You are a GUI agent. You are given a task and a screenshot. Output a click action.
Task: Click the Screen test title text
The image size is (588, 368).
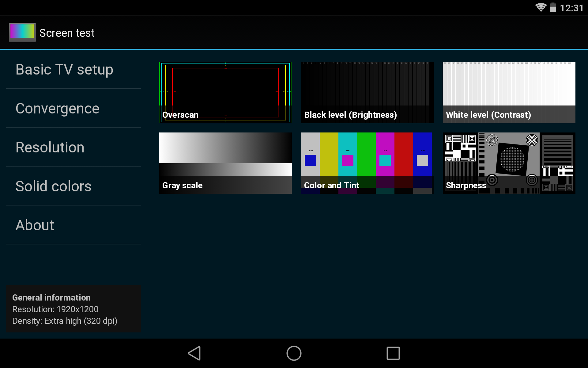(x=67, y=33)
